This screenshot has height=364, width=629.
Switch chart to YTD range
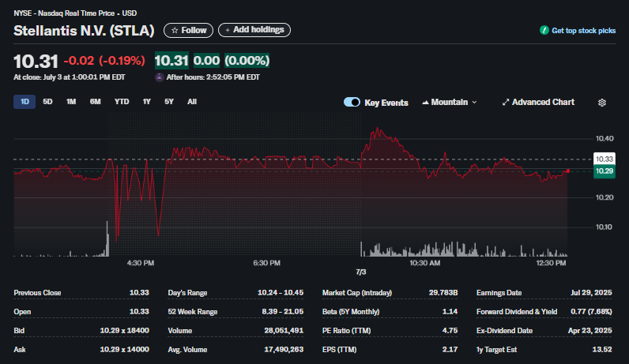122,102
